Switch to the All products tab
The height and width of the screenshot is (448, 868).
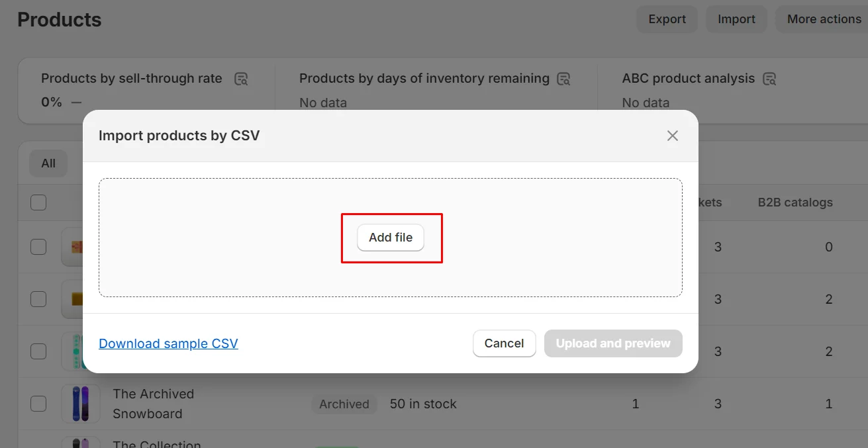(x=48, y=163)
